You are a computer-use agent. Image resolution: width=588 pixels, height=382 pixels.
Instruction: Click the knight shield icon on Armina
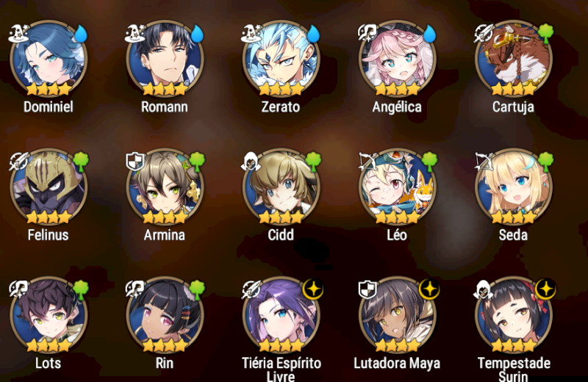(135, 162)
